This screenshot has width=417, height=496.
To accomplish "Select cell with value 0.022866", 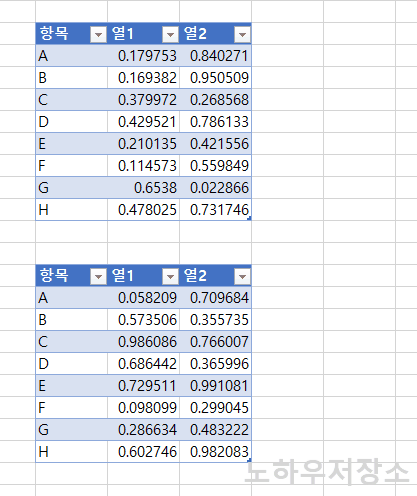I will (x=216, y=188).
